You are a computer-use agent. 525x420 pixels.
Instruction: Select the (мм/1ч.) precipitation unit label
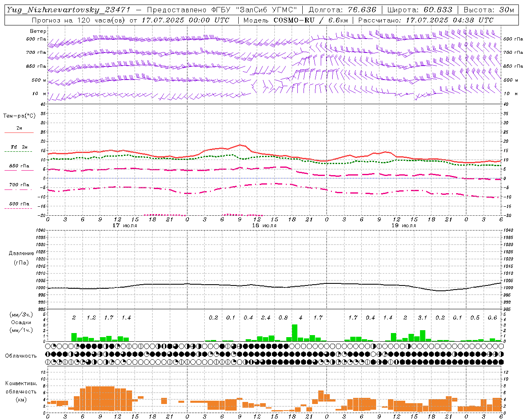click(21, 330)
